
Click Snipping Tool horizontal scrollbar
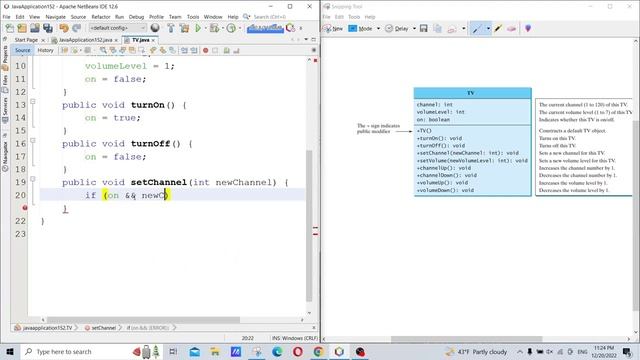click(467, 339)
